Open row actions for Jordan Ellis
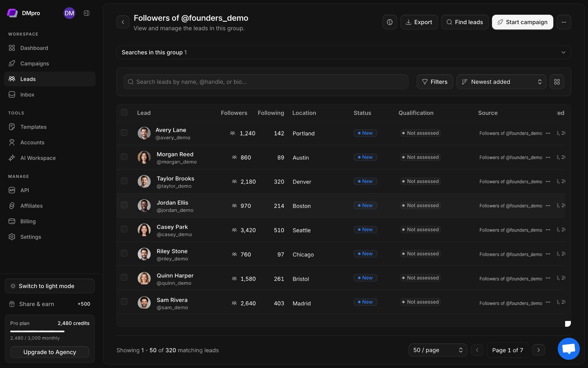 pos(548,206)
